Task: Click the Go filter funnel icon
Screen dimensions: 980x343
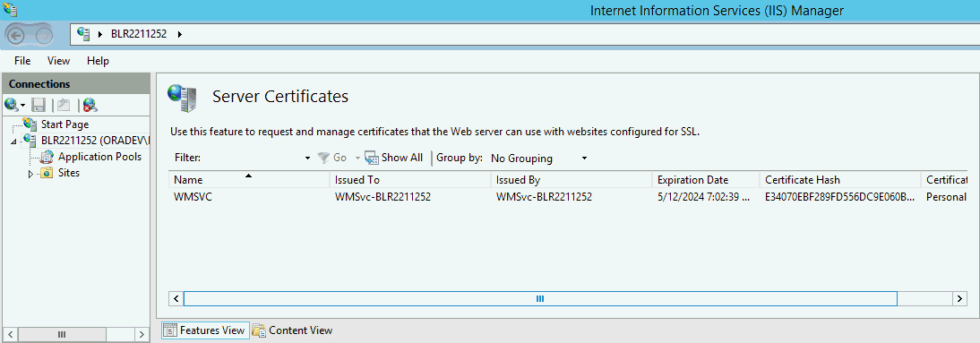Action: (323, 159)
